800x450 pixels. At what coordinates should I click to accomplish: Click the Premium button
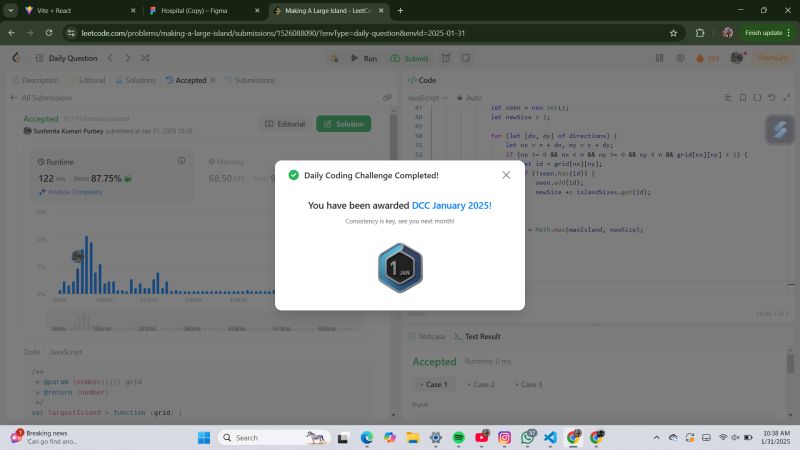coord(772,58)
